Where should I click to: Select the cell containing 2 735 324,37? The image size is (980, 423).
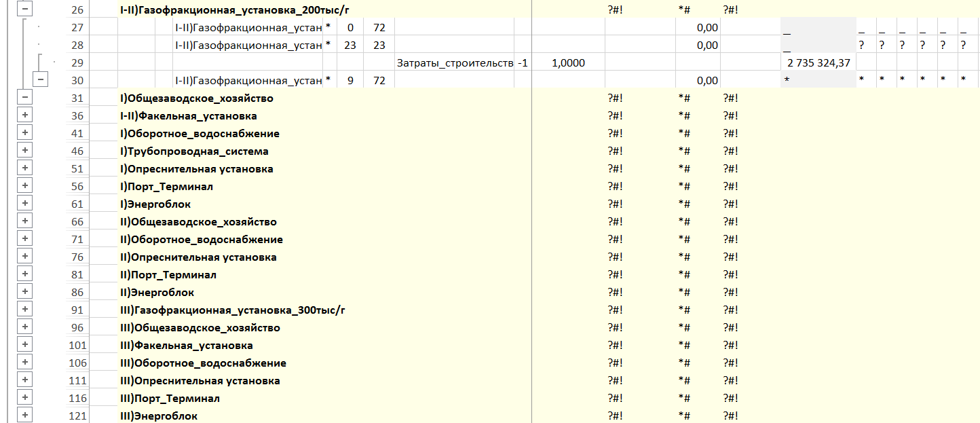pos(818,62)
